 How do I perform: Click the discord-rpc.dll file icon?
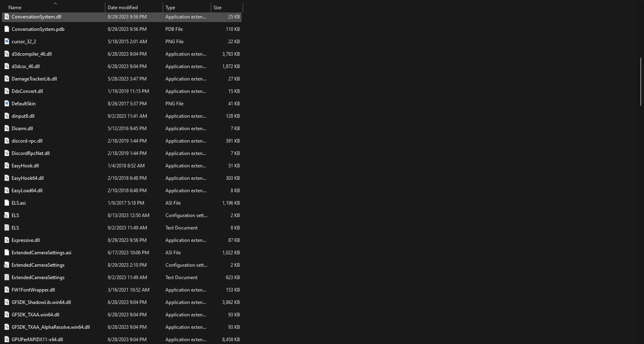click(x=7, y=141)
